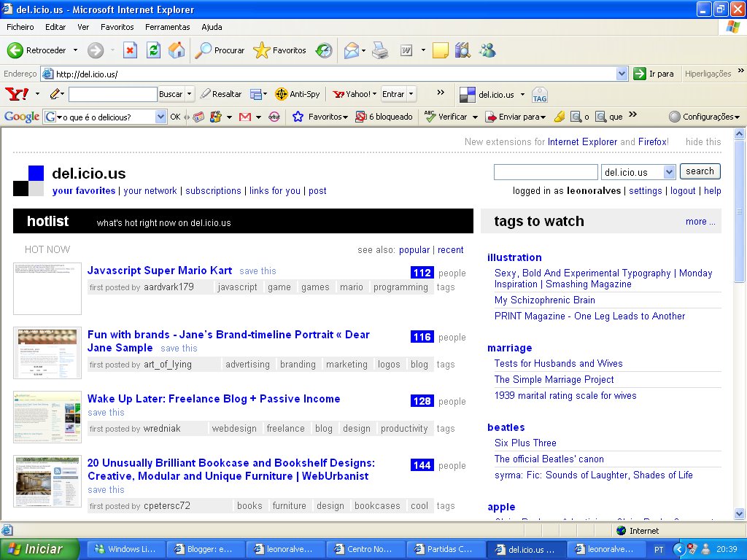Open the Buscar dropdown arrow
The image size is (747, 560).
point(189,94)
